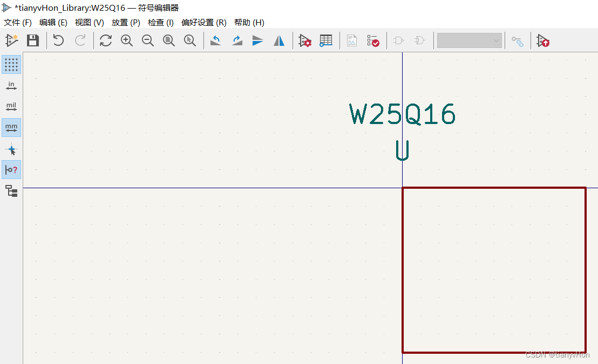Save the symbol library
Viewport: 598px width, 364px height.
pyautogui.click(x=33, y=40)
